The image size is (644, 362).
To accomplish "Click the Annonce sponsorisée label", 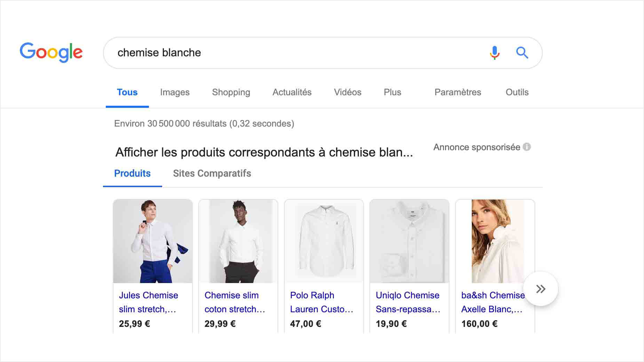I will 477,147.
